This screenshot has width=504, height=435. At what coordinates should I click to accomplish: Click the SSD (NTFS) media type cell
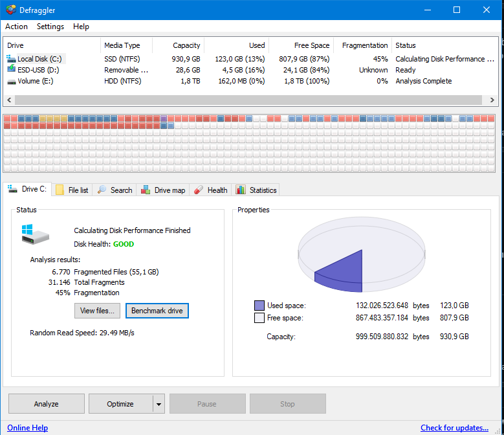click(122, 59)
